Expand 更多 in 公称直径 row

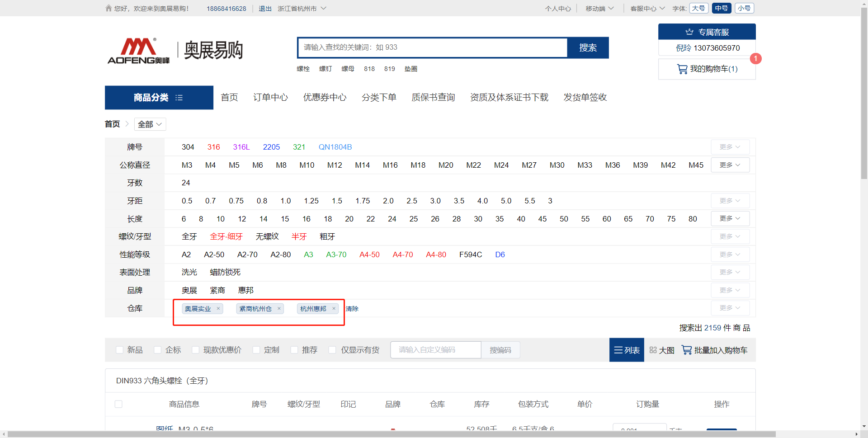[730, 165]
